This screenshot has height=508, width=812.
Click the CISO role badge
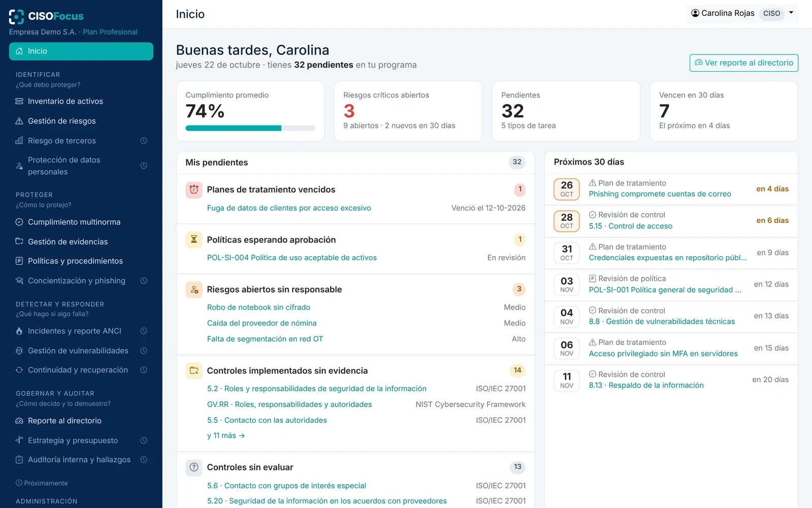coord(771,14)
